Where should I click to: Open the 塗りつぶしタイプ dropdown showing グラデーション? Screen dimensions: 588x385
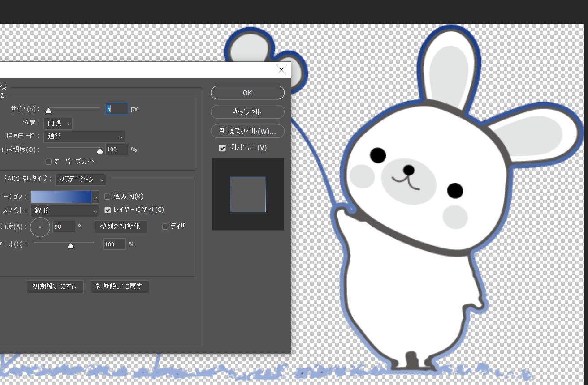[x=81, y=180]
